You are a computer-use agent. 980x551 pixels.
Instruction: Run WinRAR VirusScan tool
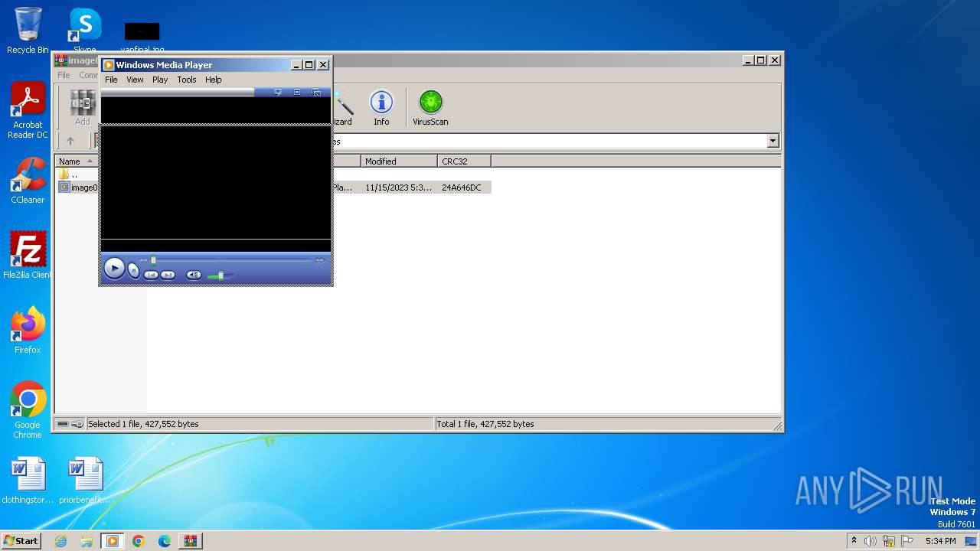[430, 107]
